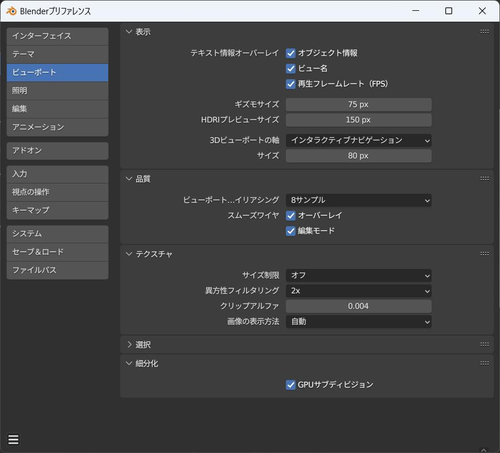Click the 品質 panel grip dots icon
The height and width of the screenshot is (453, 500).
[485, 178]
